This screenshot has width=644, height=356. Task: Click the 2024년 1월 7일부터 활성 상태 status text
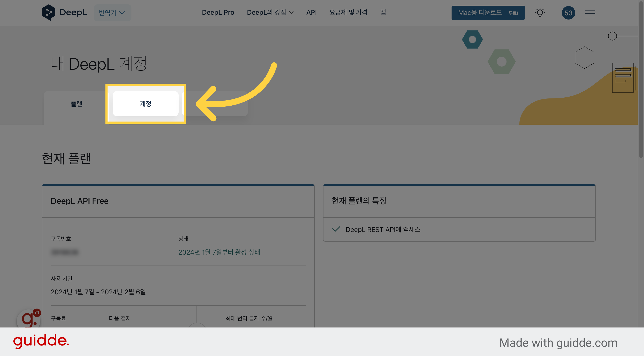219,252
